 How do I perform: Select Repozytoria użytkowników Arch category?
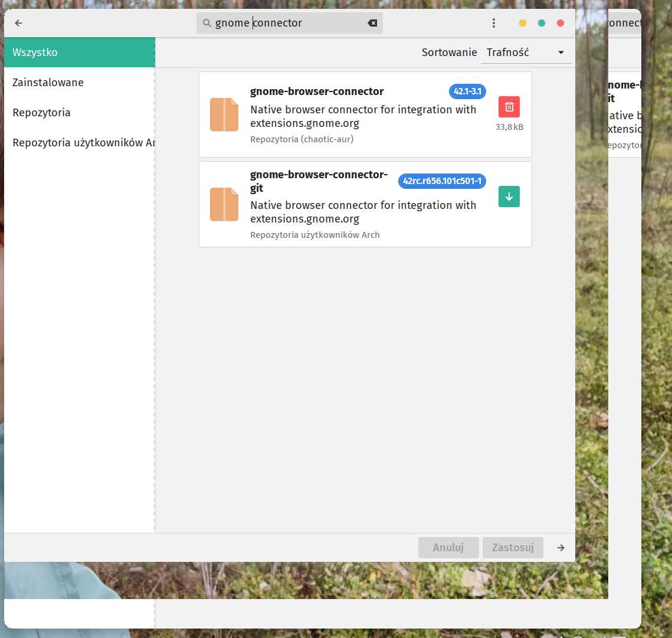[80, 142]
